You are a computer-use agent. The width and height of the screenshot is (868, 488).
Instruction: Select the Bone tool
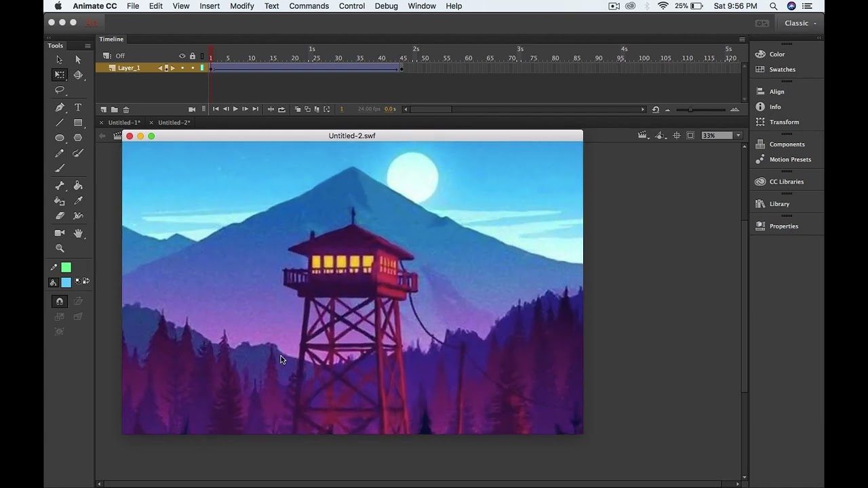coord(60,185)
